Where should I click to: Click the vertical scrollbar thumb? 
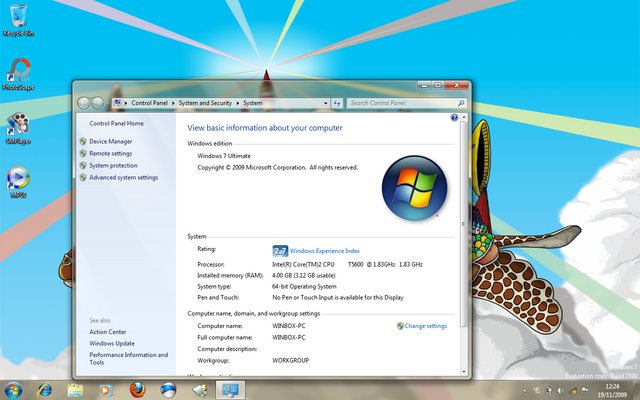(x=463, y=224)
